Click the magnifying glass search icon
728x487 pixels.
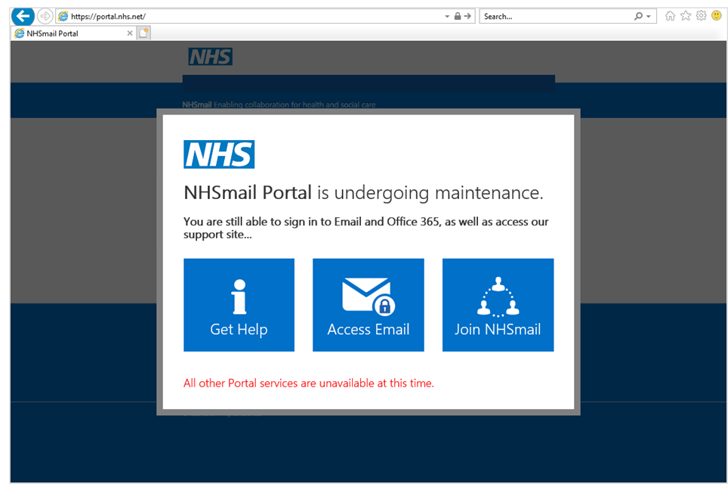pyautogui.click(x=639, y=16)
